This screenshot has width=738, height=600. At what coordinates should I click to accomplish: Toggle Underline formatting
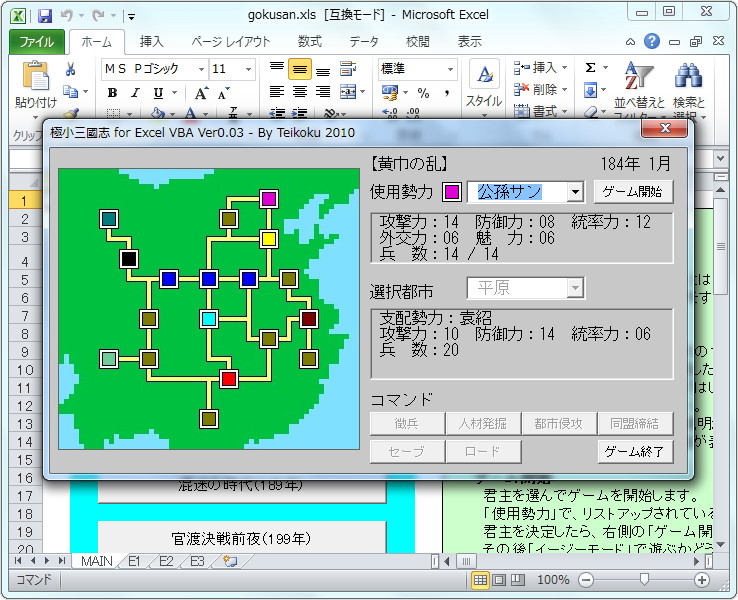(x=158, y=93)
